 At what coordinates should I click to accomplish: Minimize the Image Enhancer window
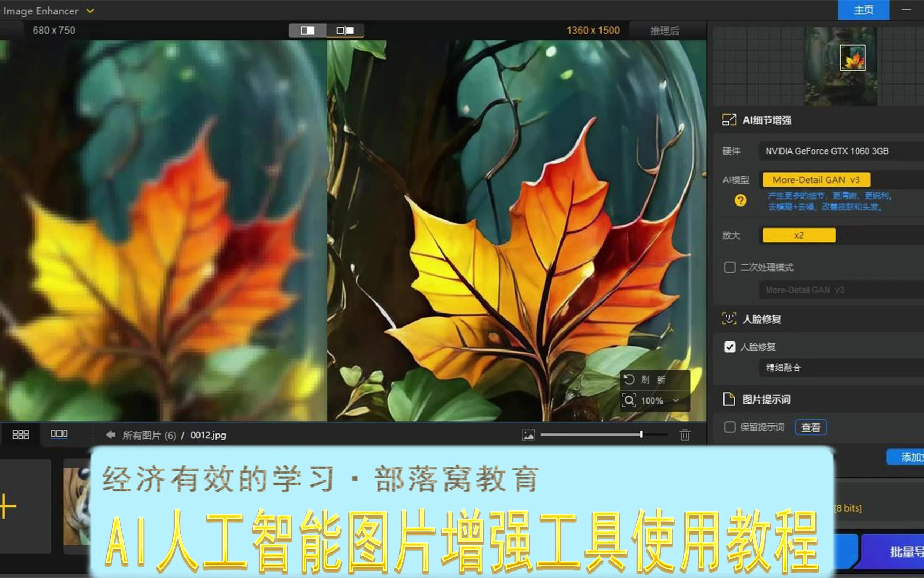click(906, 10)
